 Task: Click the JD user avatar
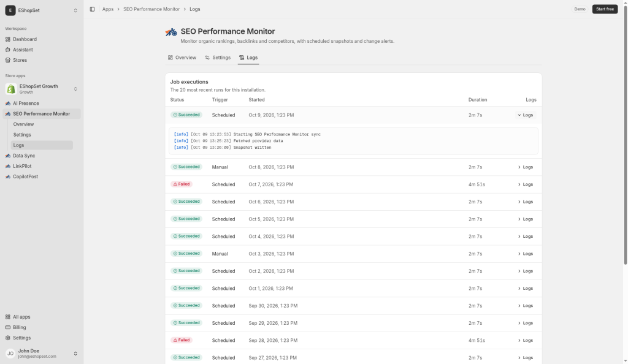click(10, 354)
